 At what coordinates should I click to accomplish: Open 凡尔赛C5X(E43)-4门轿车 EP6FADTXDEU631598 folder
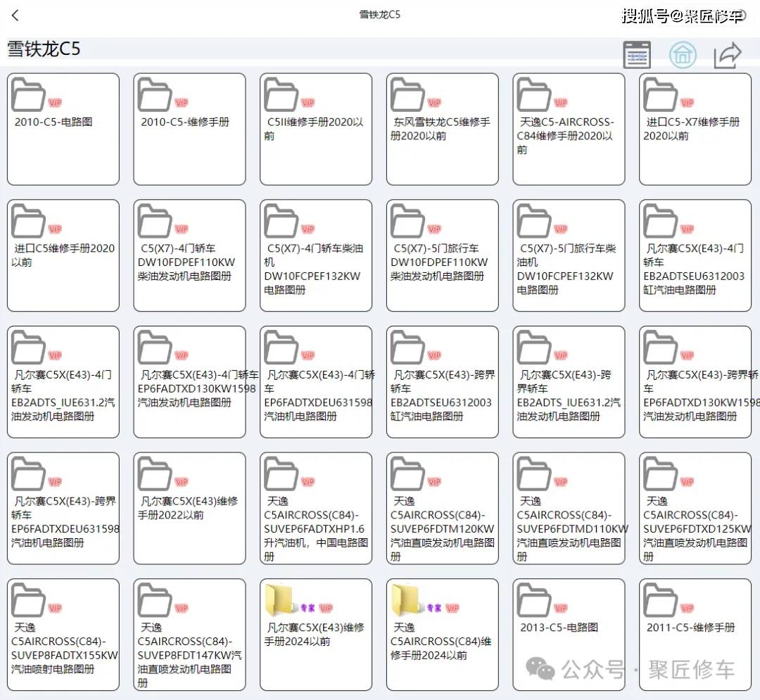316,382
